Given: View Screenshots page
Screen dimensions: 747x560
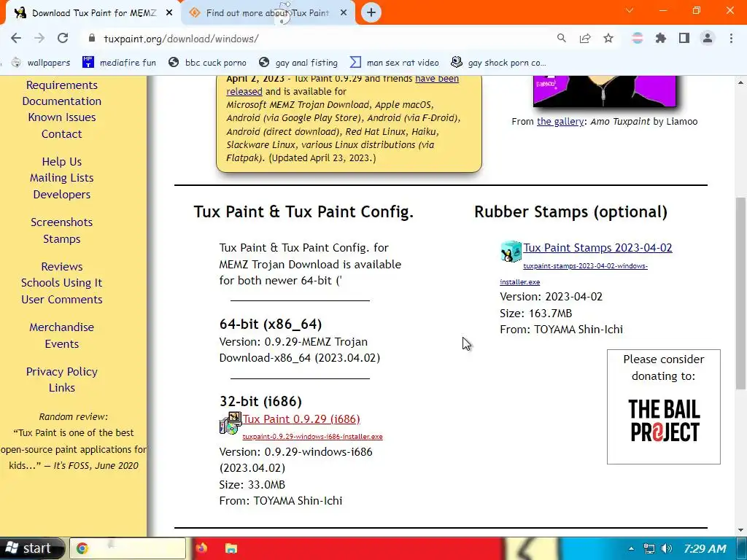Looking at the screenshot, I should 62,222.
